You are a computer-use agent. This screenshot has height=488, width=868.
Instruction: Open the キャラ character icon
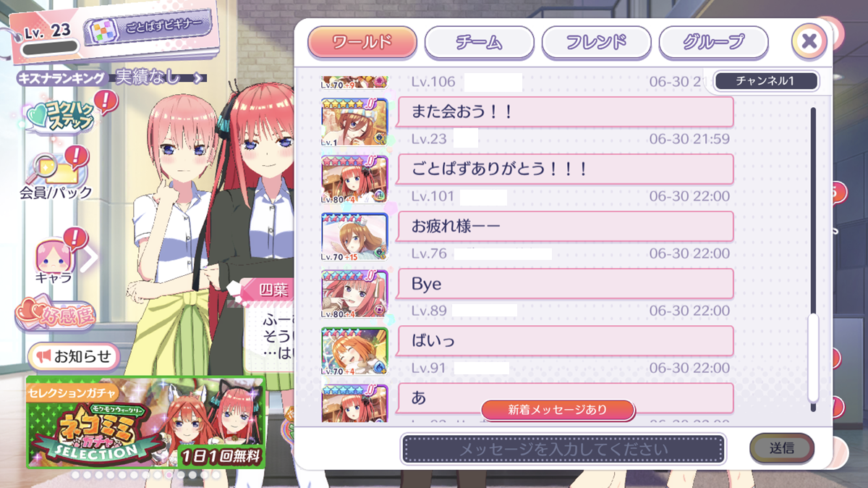(55, 256)
